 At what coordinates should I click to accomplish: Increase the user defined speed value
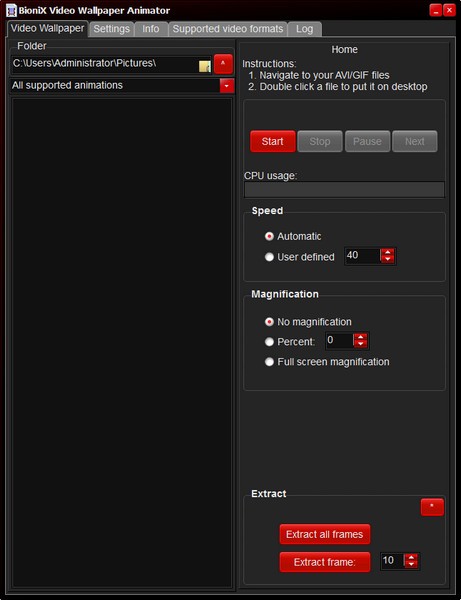[x=388, y=252]
